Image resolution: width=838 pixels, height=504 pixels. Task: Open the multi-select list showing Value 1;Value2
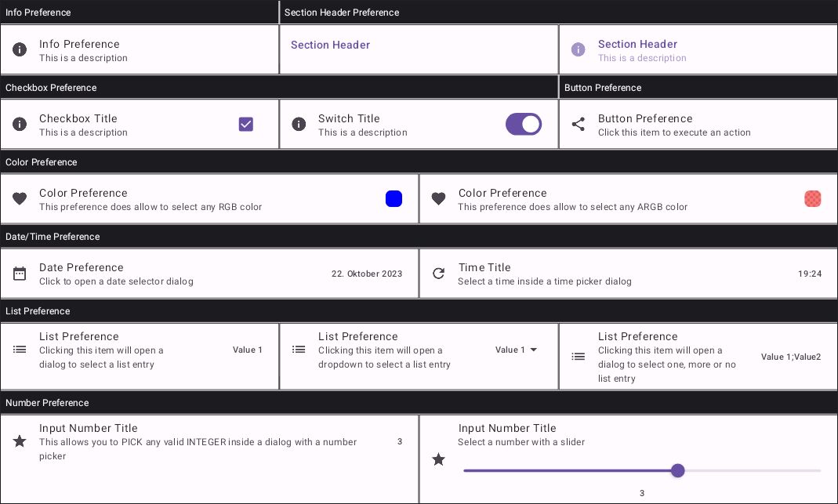pos(790,357)
